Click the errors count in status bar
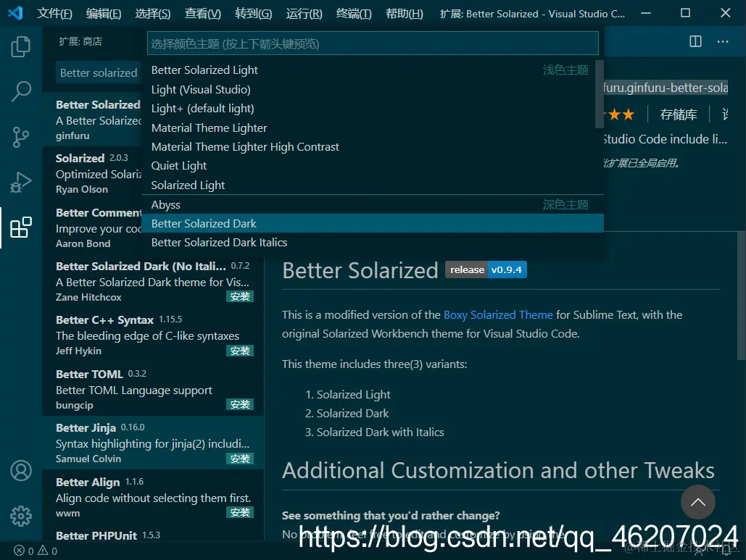Image resolution: width=746 pixels, height=560 pixels. [24, 551]
